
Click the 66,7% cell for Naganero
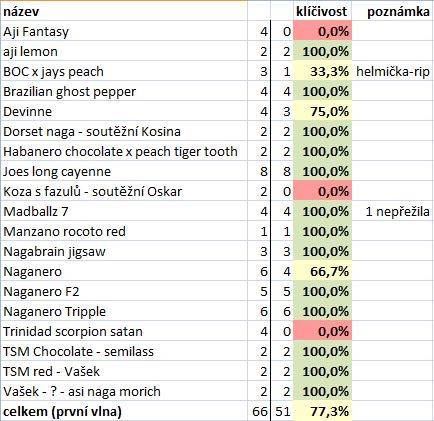tap(322, 271)
